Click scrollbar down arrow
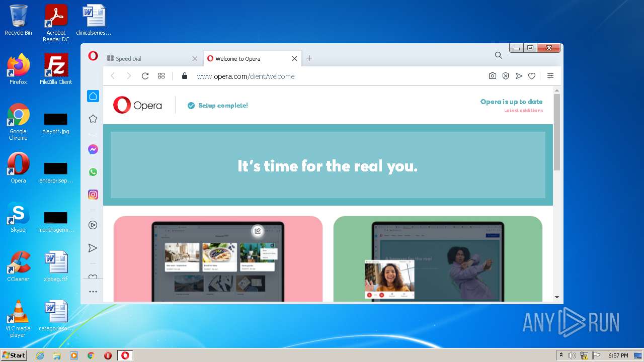 coord(556,297)
